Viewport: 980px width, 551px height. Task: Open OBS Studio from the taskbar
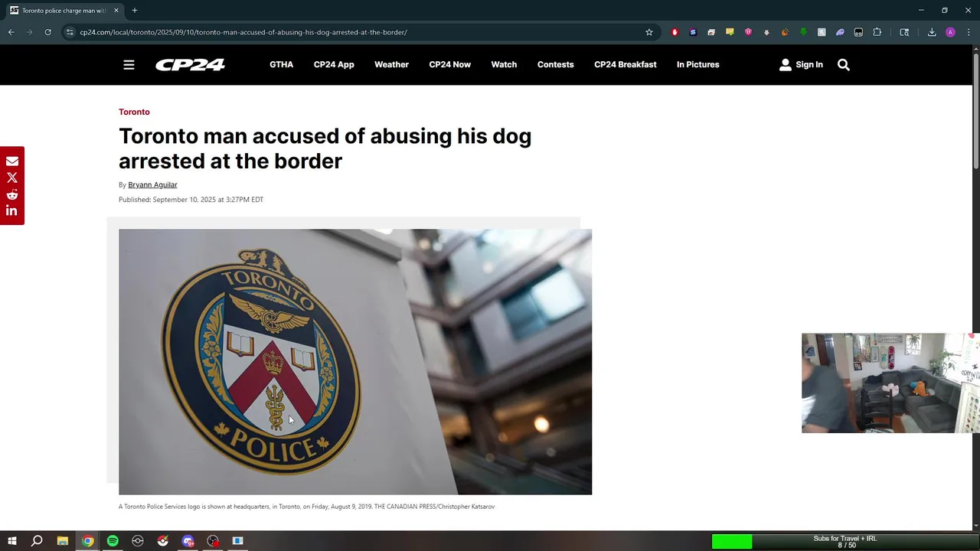[x=213, y=541]
